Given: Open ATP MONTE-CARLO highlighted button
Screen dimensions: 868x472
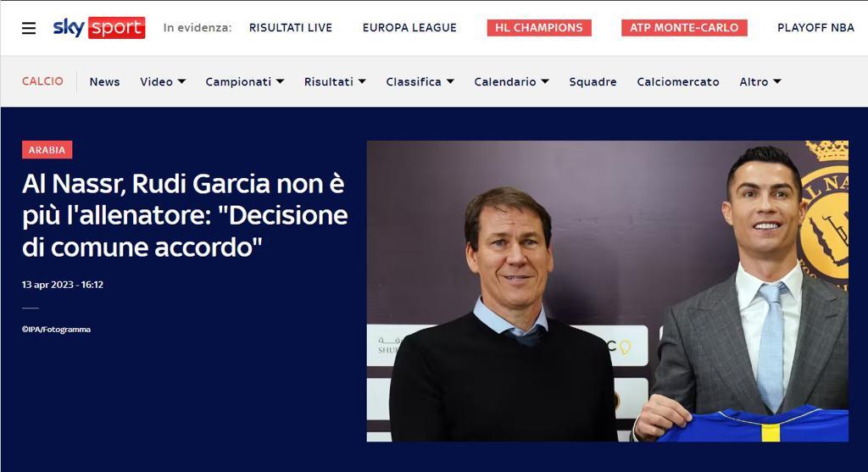Looking at the screenshot, I should click(x=684, y=28).
